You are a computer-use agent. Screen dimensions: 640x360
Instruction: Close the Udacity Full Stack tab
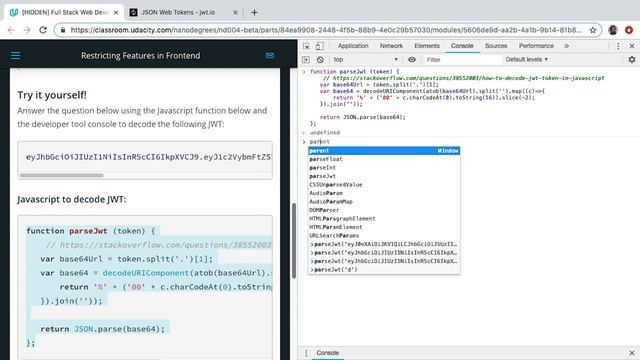[x=116, y=13]
